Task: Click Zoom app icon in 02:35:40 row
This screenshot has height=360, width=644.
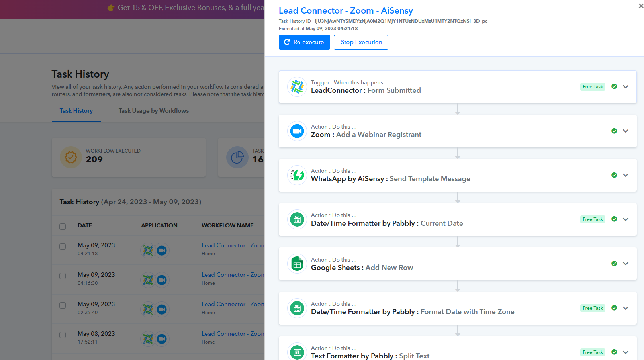Action: (x=162, y=309)
